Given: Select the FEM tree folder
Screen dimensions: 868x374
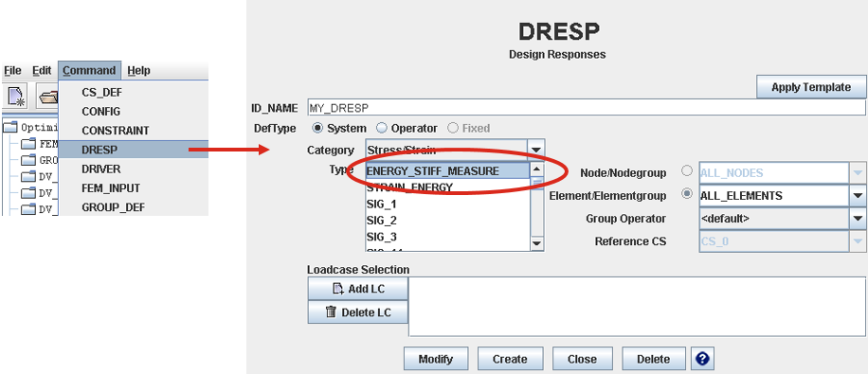Looking at the screenshot, I should point(40,144).
